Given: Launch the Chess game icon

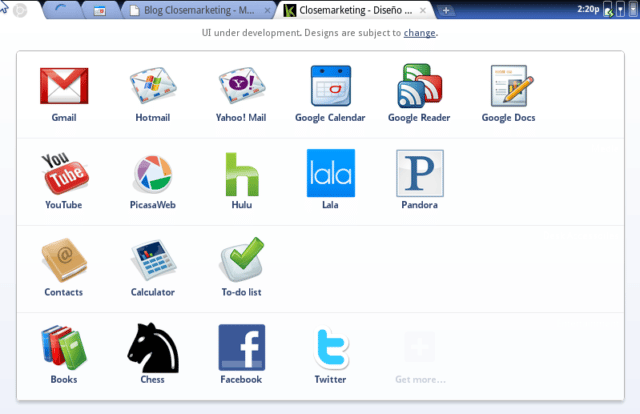Looking at the screenshot, I should [153, 347].
